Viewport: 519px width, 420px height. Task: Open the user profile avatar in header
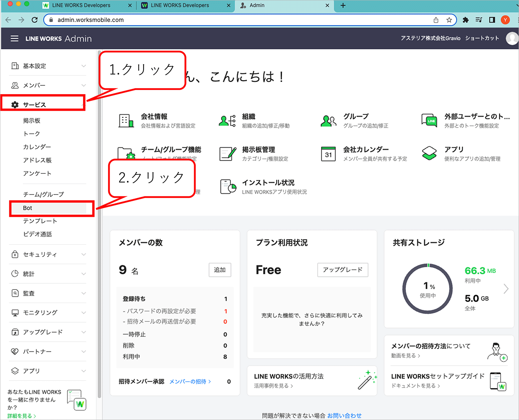point(512,38)
